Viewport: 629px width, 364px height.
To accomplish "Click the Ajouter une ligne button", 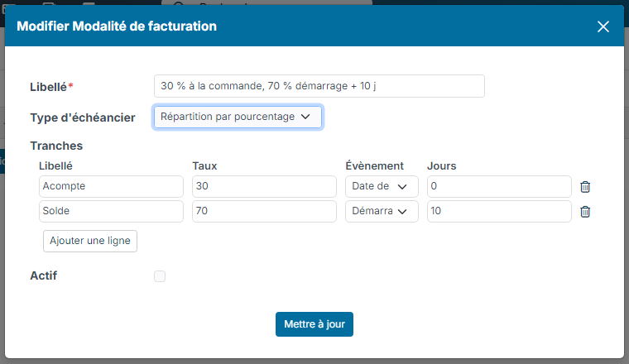I will coord(90,241).
